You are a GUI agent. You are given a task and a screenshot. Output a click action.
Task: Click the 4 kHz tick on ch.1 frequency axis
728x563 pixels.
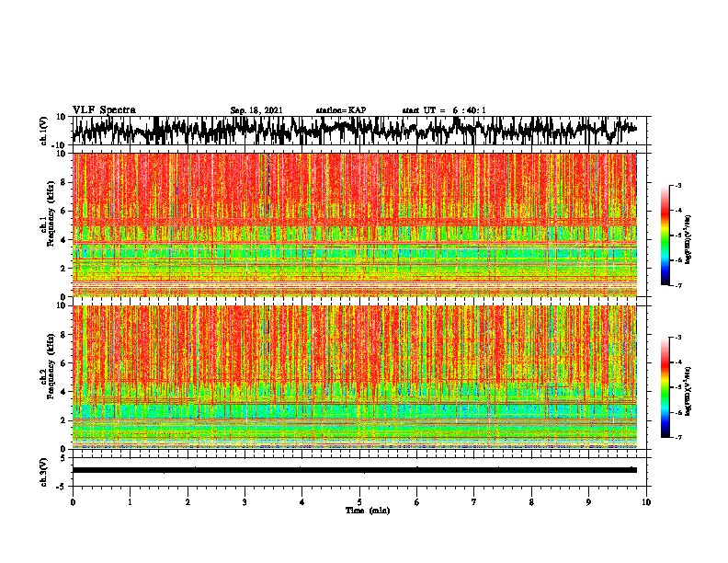[x=63, y=240]
